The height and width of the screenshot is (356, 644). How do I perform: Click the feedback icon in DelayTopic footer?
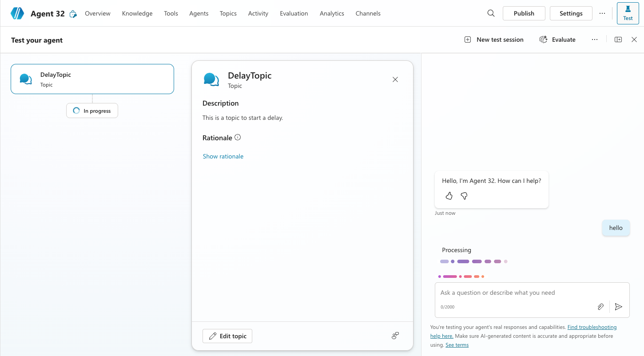tap(395, 336)
